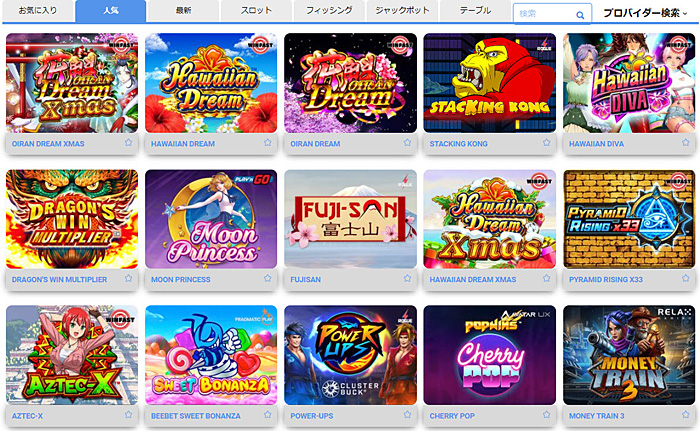Launch the Power Ups game thumbnail

pyautogui.click(x=350, y=355)
